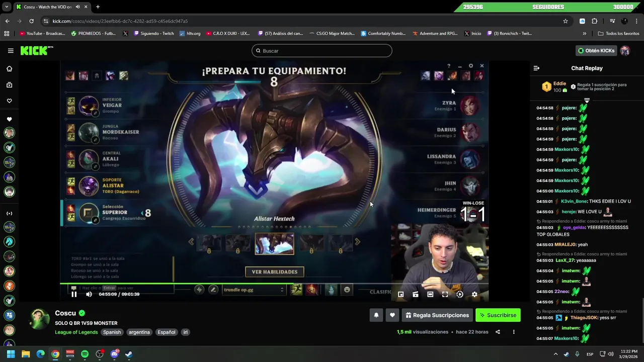Open the Chrome extensions puzzle icon
The image size is (644, 362).
tap(594, 21)
